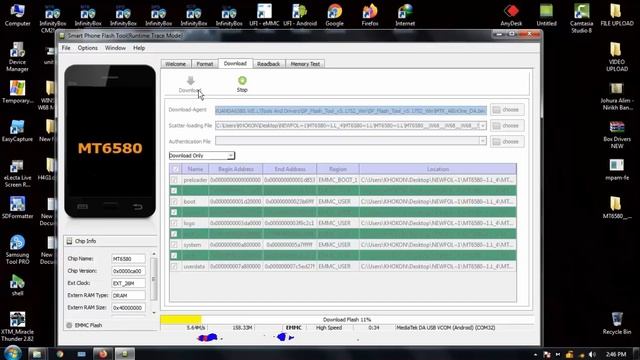The width and height of the screenshot is (640, 360).
Task: Expand the Authentication File dropdown arrow
Action: 482,141
